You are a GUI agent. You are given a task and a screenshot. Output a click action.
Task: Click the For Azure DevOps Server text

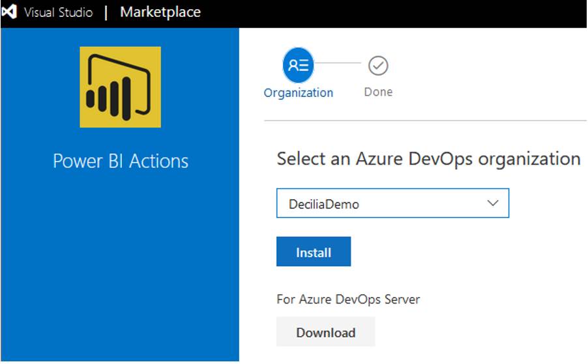click(348, 300)
